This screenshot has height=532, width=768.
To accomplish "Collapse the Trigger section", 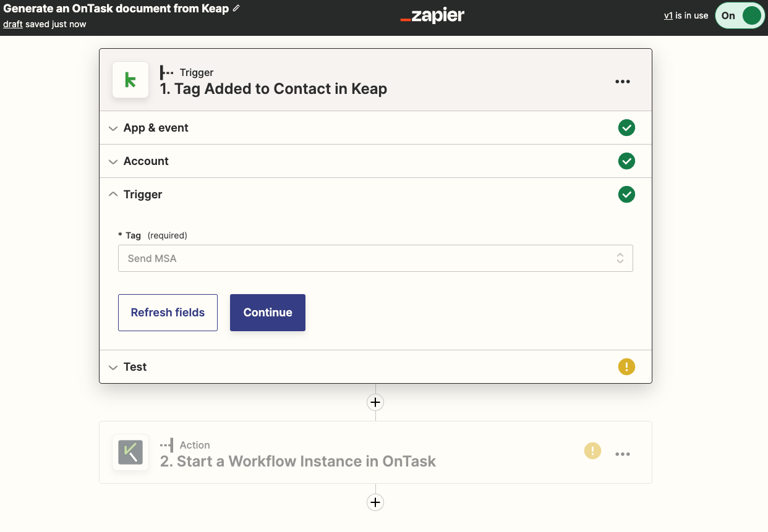I will (x=375, y=195).
